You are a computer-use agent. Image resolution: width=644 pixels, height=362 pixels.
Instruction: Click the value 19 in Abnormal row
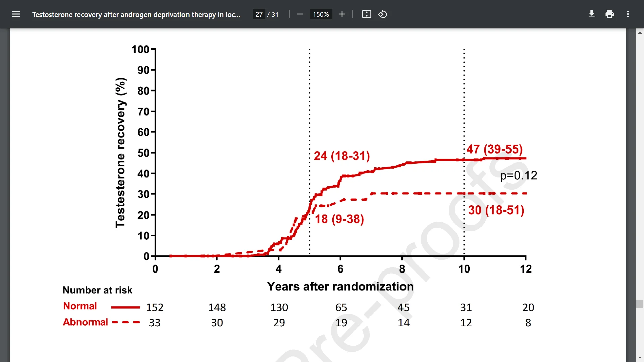coord(341,323)
